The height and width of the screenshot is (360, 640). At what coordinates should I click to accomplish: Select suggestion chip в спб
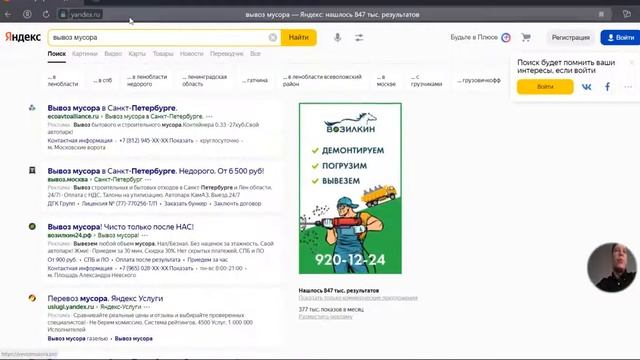tap(102, 80)
